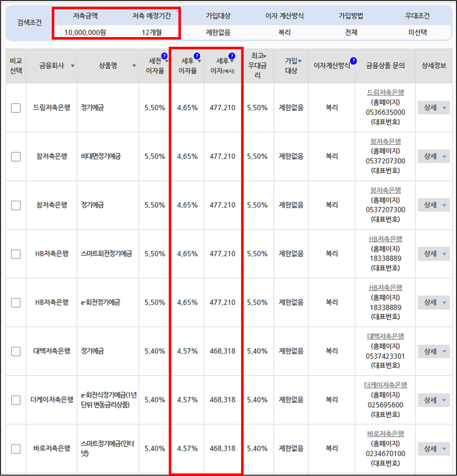Click company name 드림저축은행 in first row
This screenshot has width=457, height=476.
(52, 107)
